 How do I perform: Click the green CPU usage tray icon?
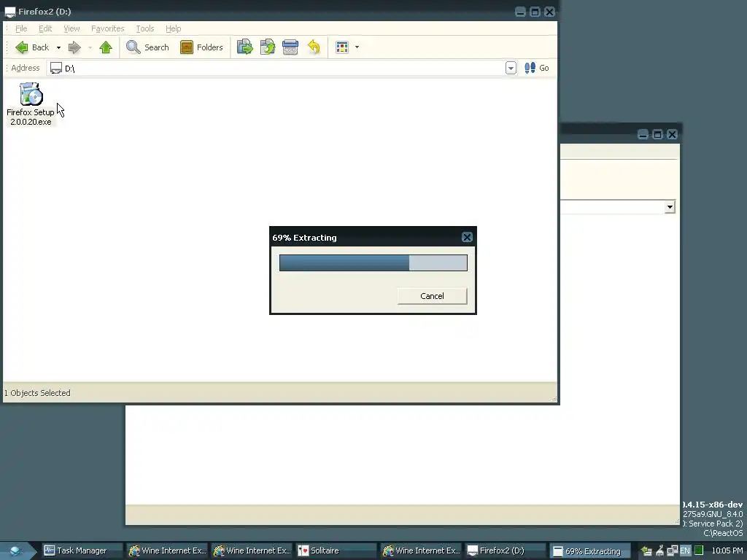coord(699,551)
